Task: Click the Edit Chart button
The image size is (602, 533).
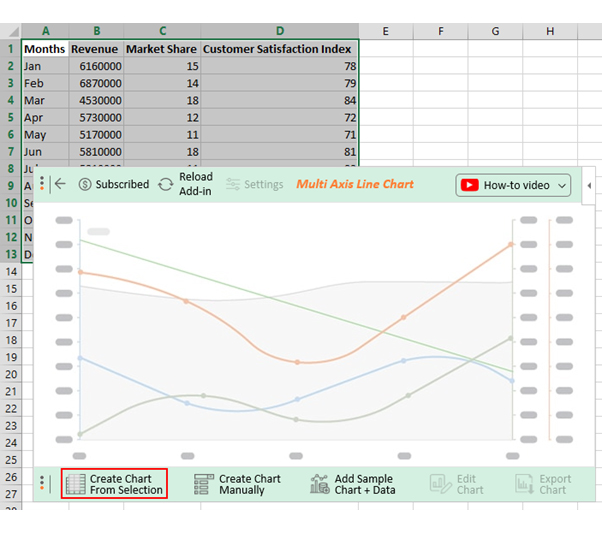Action: (456, 484)
